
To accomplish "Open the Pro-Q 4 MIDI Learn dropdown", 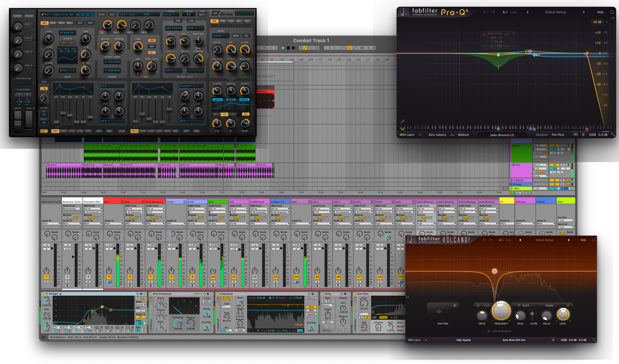I will coord(420,135).
